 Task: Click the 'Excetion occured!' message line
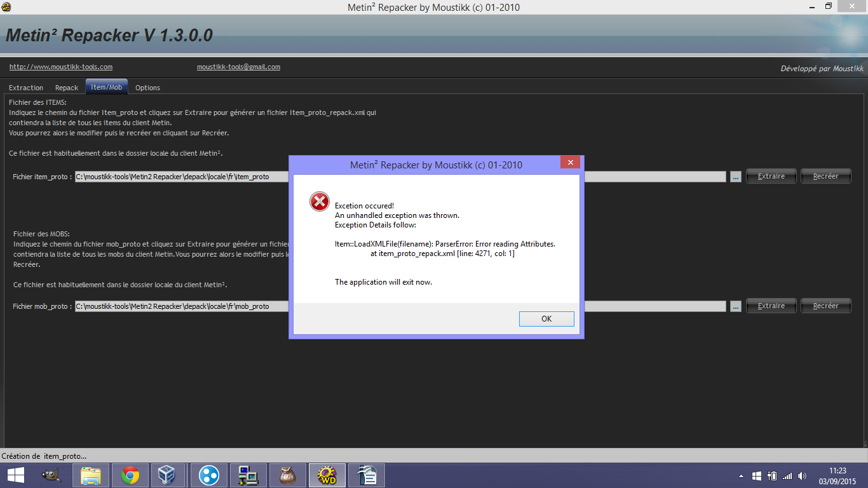(364, 206)
